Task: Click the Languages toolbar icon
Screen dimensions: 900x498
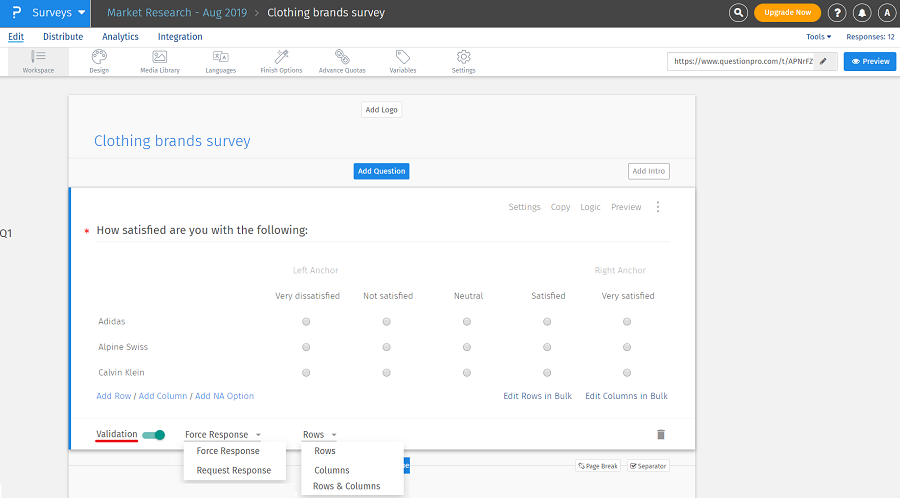Action: 220,58
